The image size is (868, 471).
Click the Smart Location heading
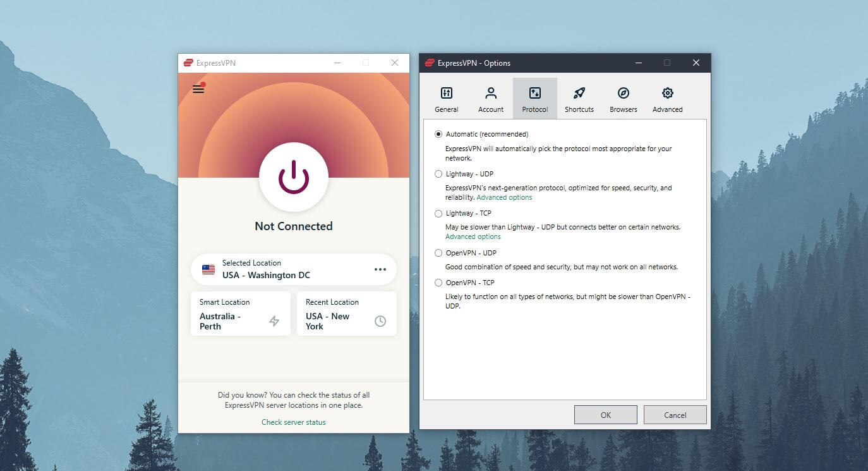pyautogui.click(x=225, y=302)
